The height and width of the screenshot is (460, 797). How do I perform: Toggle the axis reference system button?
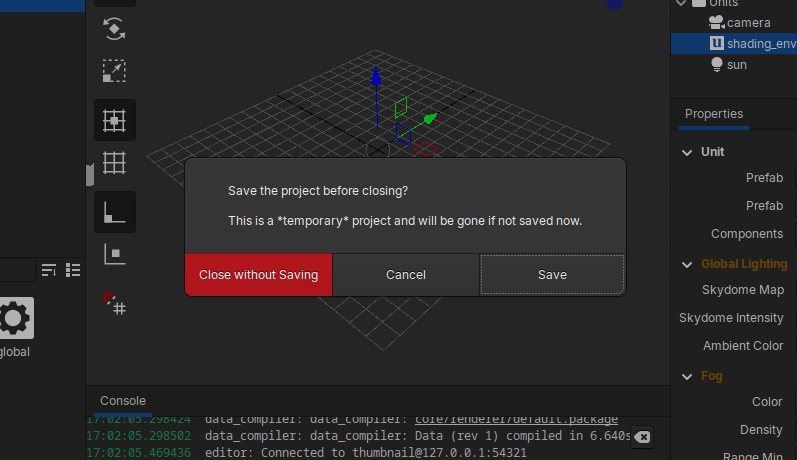click(x=114, y=212)
